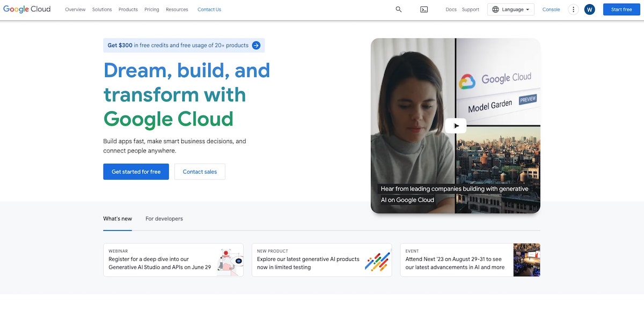This screenshot has width=644, height=318.
Task: Click Get started for free
Action: click(136, 172)
